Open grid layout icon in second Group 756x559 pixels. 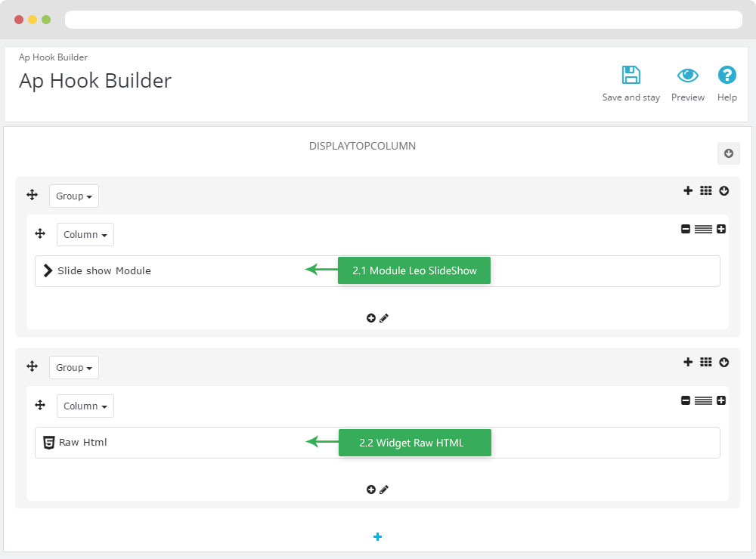tap(706, 362)
